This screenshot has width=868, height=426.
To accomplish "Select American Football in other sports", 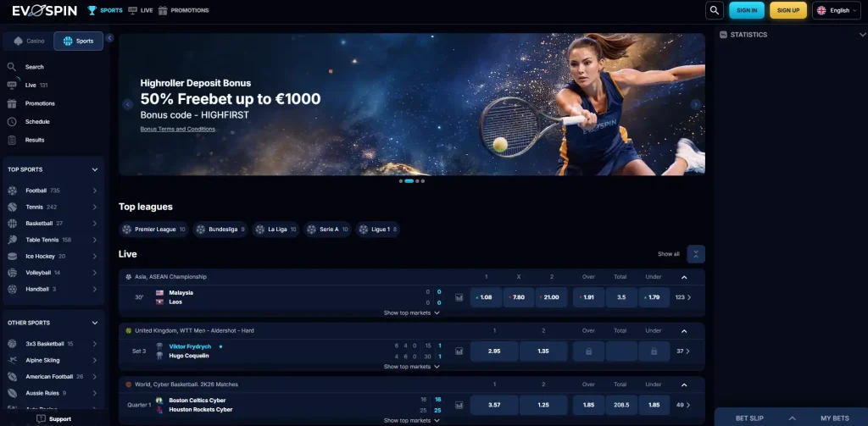I will click(53, 377).
